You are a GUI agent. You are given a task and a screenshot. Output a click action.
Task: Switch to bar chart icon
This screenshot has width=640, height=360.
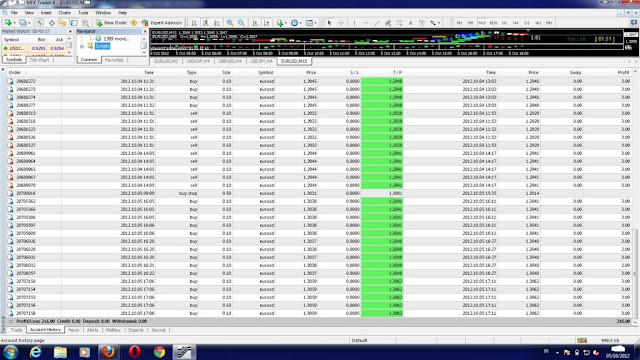coord(194,23)
